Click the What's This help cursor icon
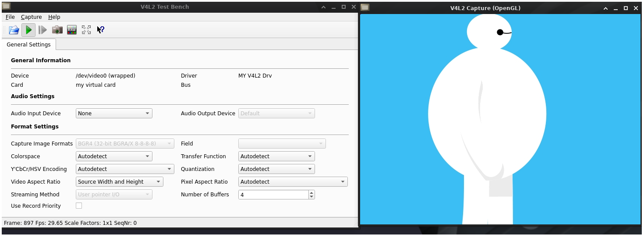 (100, 30)
